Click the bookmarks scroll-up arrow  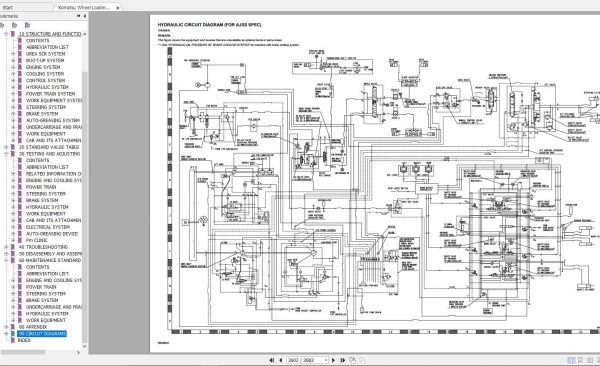click(85, 34)
